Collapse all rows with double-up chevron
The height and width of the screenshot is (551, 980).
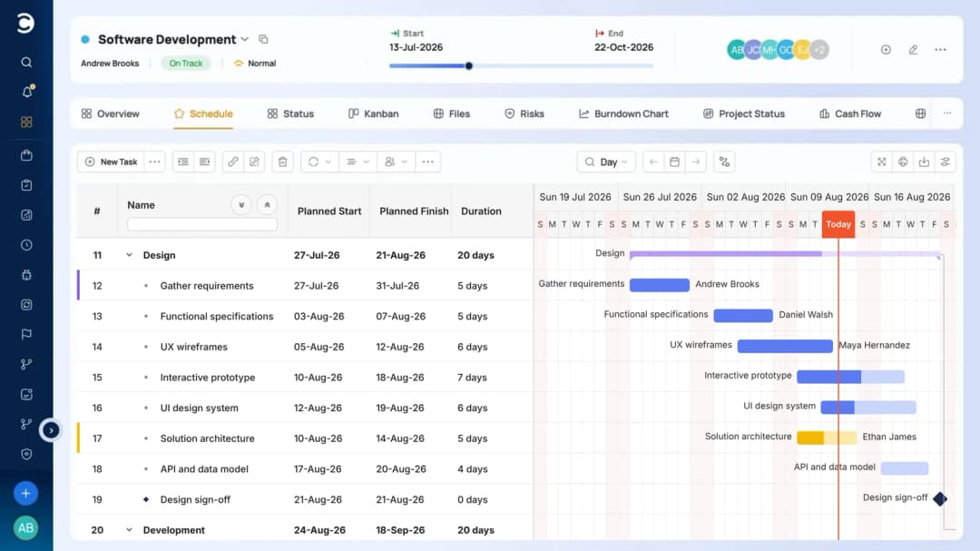coord(267,205)
